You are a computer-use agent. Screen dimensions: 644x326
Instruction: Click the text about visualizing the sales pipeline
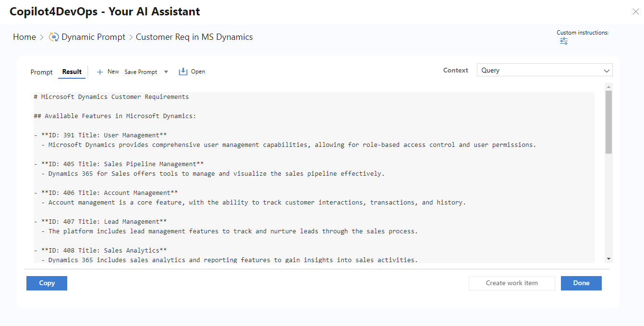click(x=213, y=174)
